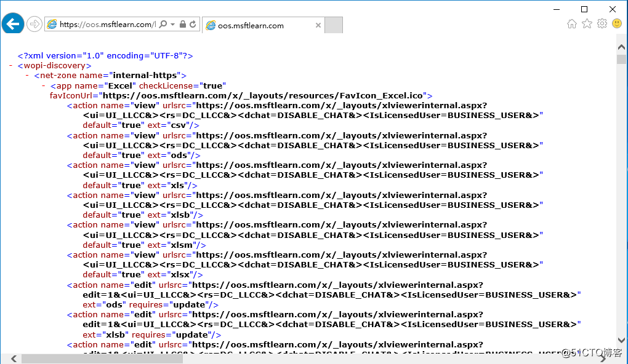Click the horizontal scrollbar left arrow
The image size is (628, 364).
(x=14, y=359)
